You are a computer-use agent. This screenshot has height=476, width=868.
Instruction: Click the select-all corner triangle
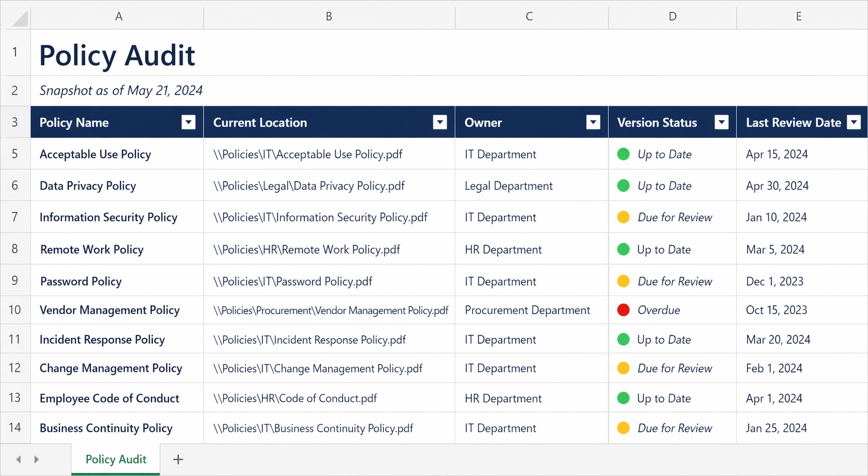19,18
